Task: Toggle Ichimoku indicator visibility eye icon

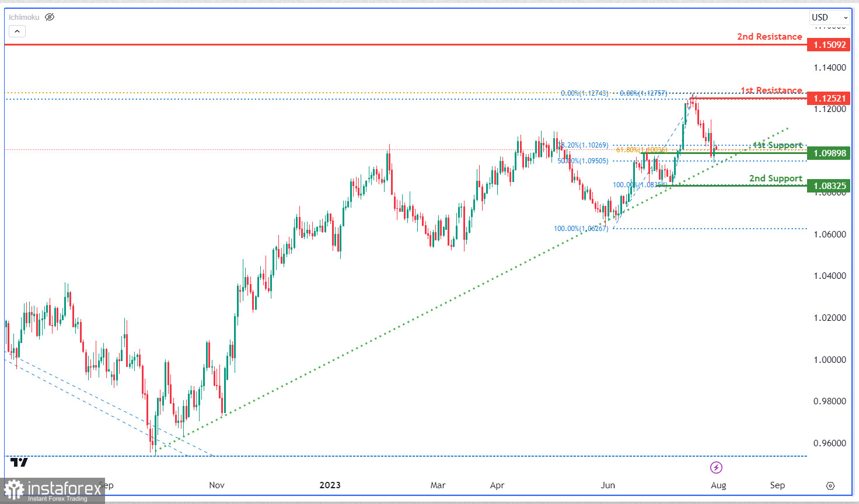Action: click(50, 17)
